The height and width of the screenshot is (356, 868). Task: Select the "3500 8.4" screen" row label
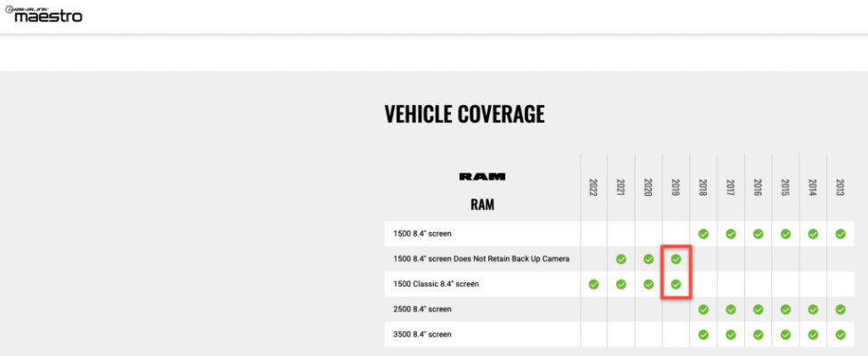[422, 335]
